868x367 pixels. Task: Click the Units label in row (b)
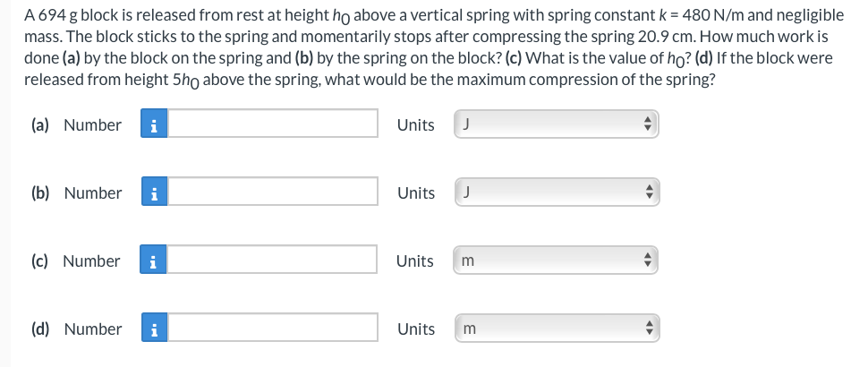415,193
